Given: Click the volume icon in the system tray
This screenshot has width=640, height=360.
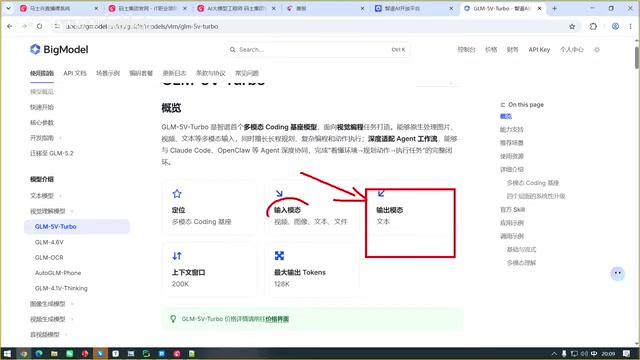Looking at the screenshot, I should pyautogui.click(x=584, y=353).
